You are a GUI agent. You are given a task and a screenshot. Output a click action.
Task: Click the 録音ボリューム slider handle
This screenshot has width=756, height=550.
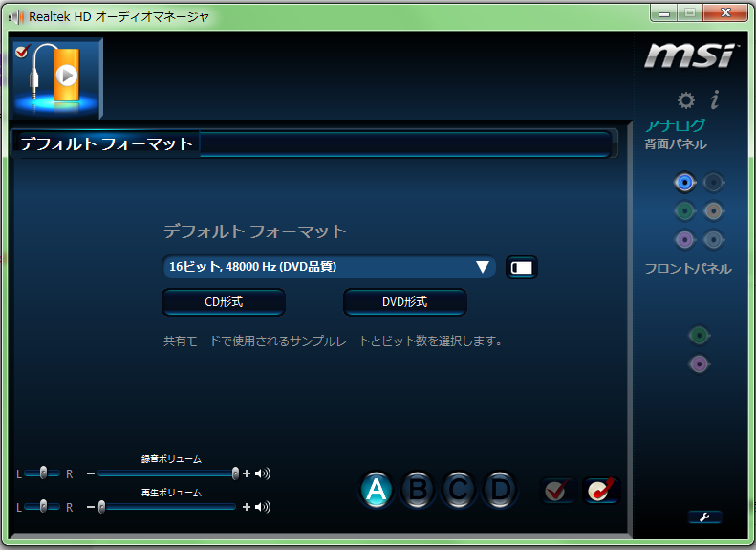click(x=235, y=473)
